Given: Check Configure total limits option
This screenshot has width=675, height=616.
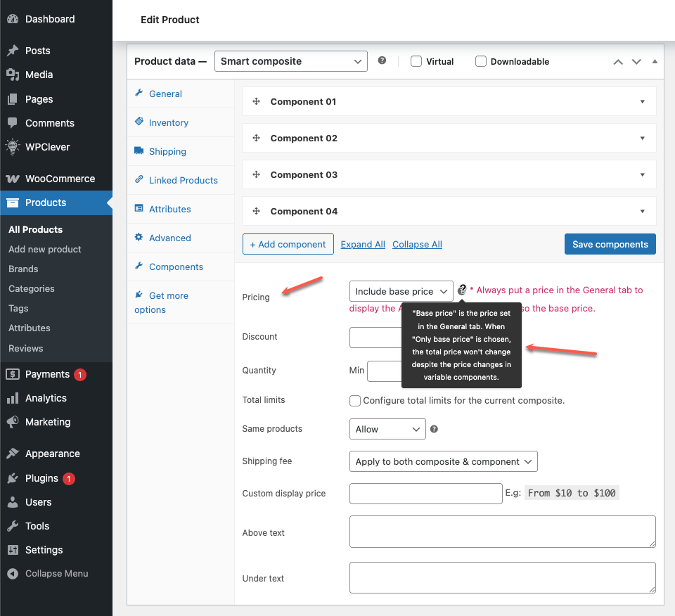Looking at the screenshot, I should [x=355, y=401].
